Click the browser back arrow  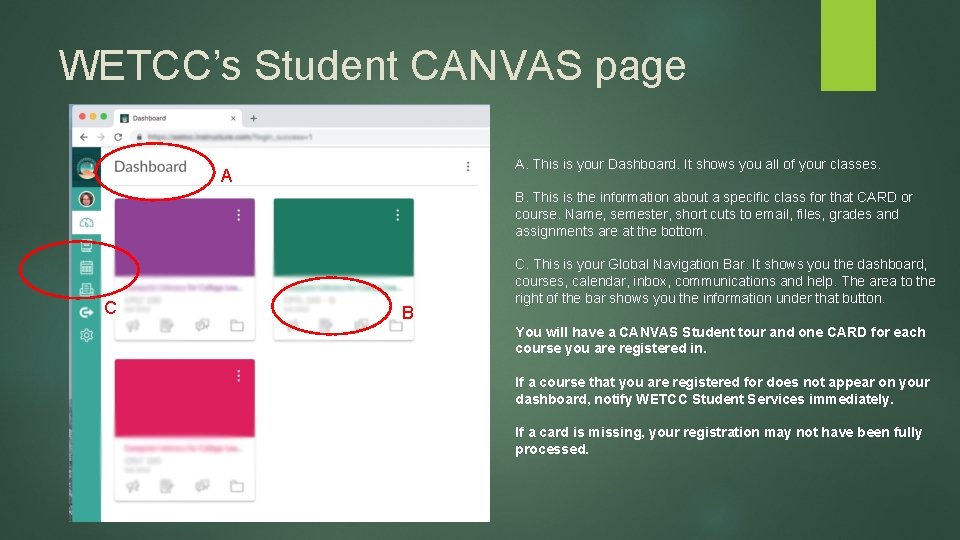click(84, 137)
